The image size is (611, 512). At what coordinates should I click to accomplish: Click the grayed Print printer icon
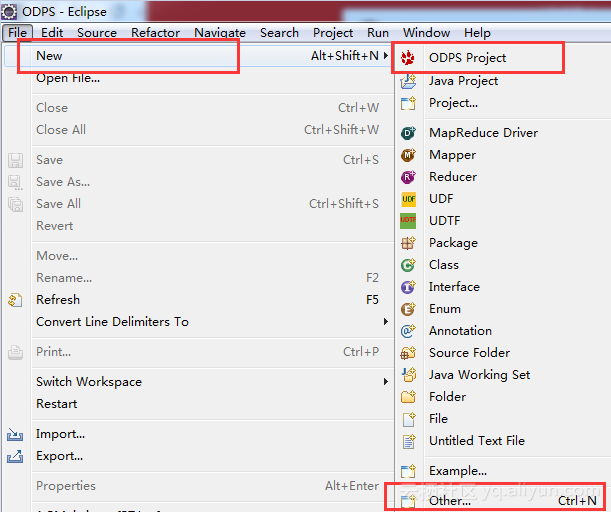[x=16, y=352]
